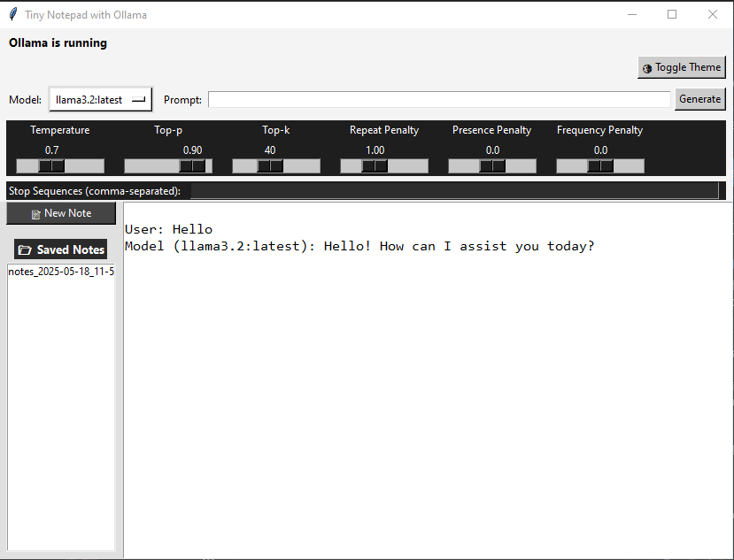The height and width of the screenshot is (560, 734).
Task: Adjust the Presence Penalty slider
Action: [492, 165]
